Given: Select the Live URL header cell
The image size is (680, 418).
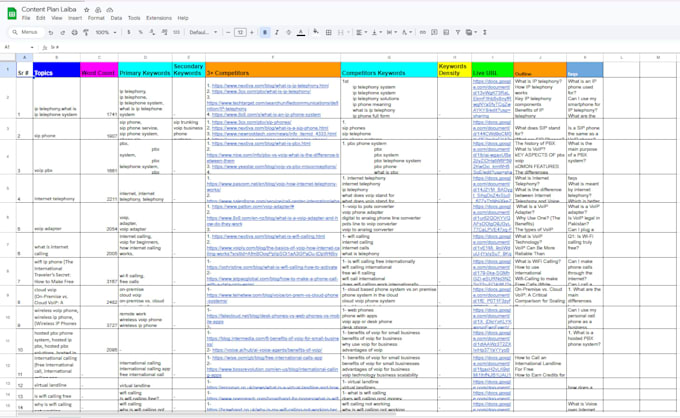Looking at the screenshot, I should point(493,70).
